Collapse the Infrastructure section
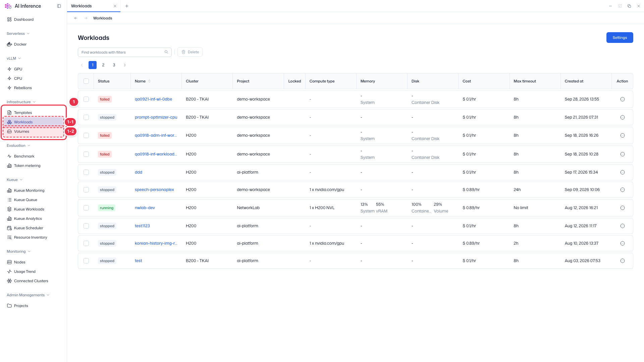 point(21,102)
